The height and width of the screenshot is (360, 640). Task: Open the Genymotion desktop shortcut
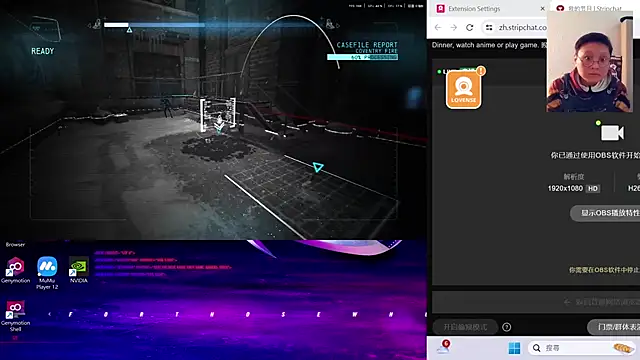point(15,270)
